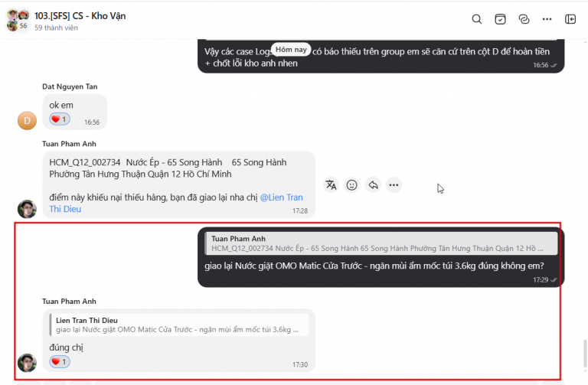Select the 'ok em' message text

(61, 105)
